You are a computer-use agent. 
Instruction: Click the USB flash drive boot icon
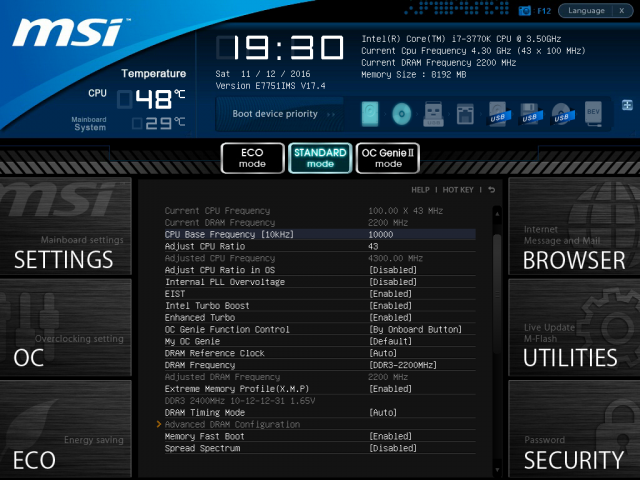tap(433, 115)
